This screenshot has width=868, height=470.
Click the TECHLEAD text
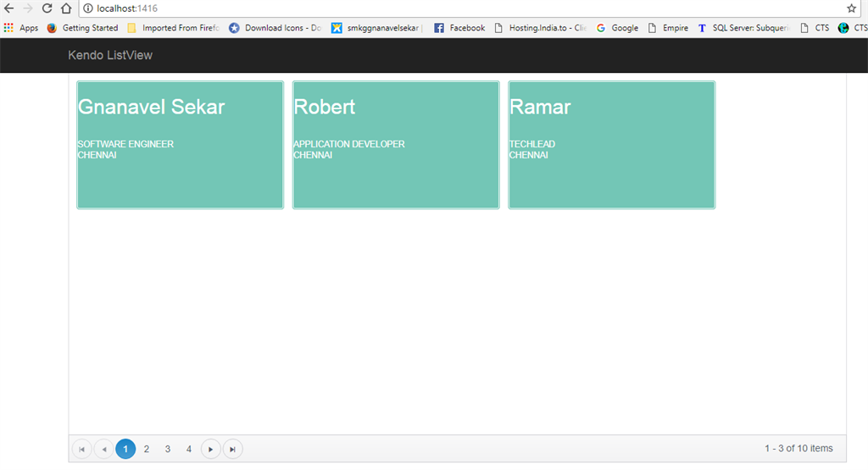point(532,144)
